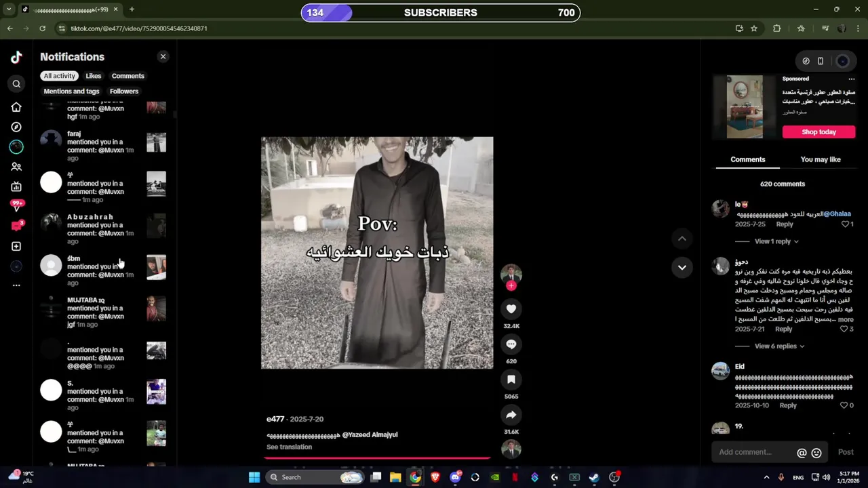The height and width of the screenshot is (488, 868).
Task: Open the Explore compass icon
Action: [16, 127]
